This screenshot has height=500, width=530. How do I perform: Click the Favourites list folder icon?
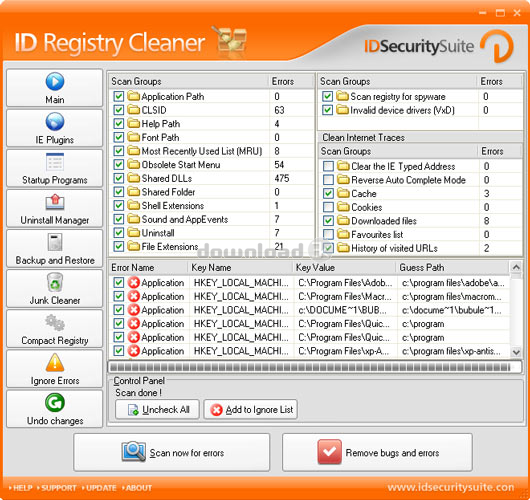(x=343, y=234)
